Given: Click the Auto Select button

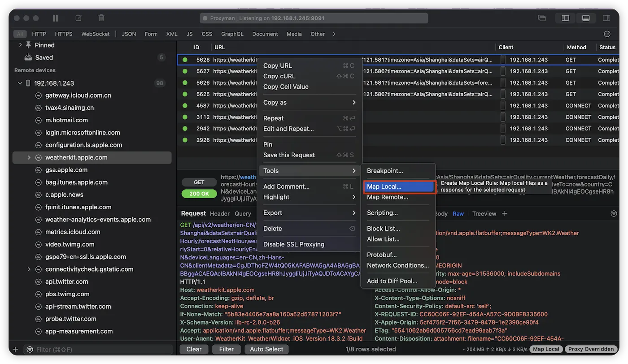Looking at the screenshot, I should (266, 349).
